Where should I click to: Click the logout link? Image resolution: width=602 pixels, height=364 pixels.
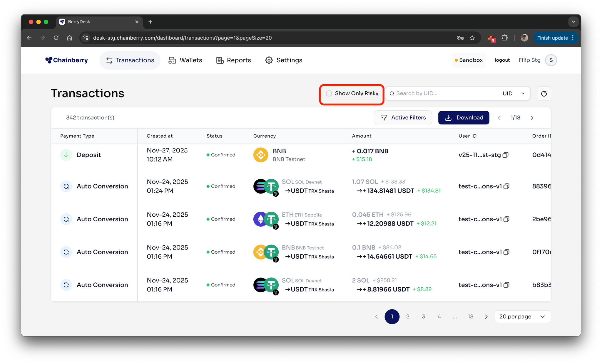pyautogui.click(x=502, y=60)
